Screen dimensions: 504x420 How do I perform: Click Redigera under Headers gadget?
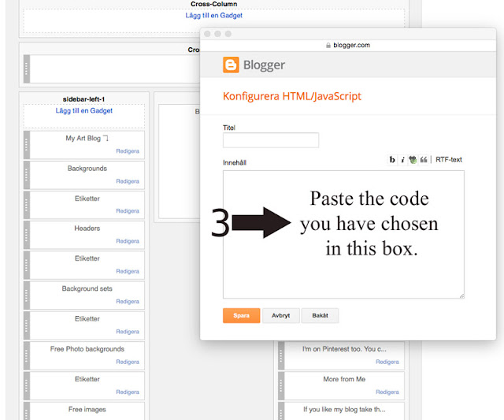click(x=128, y=241)
